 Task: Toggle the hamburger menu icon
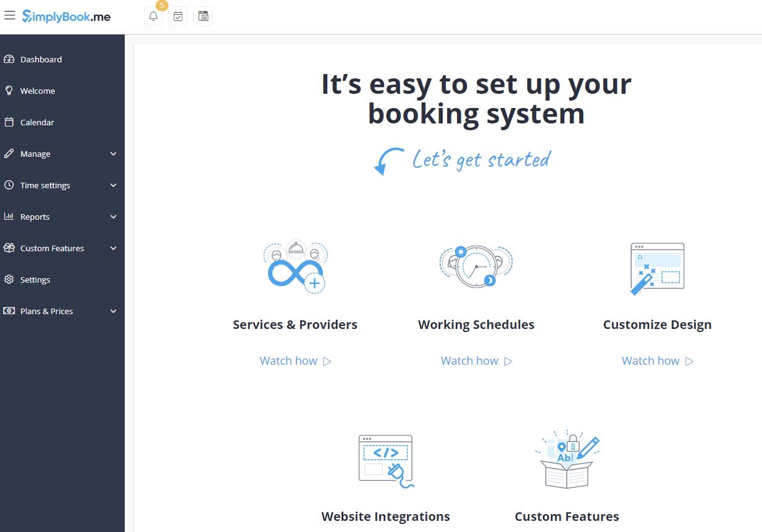[10, 16]
